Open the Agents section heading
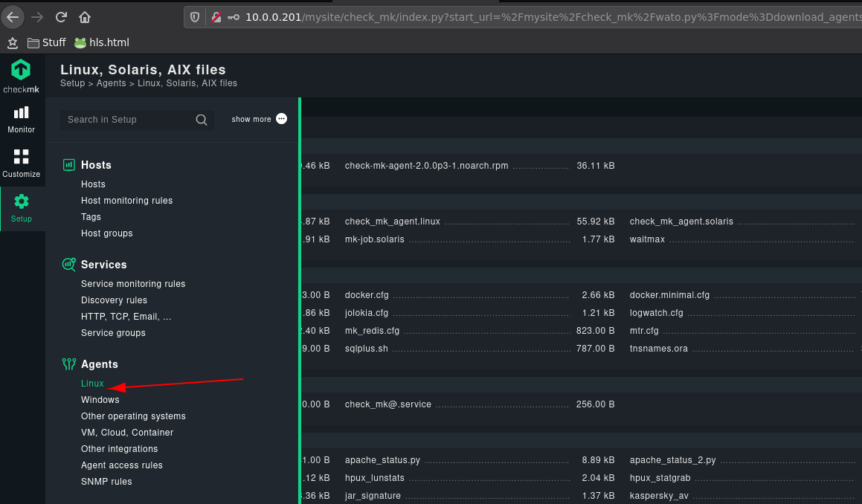 point(100,364)
